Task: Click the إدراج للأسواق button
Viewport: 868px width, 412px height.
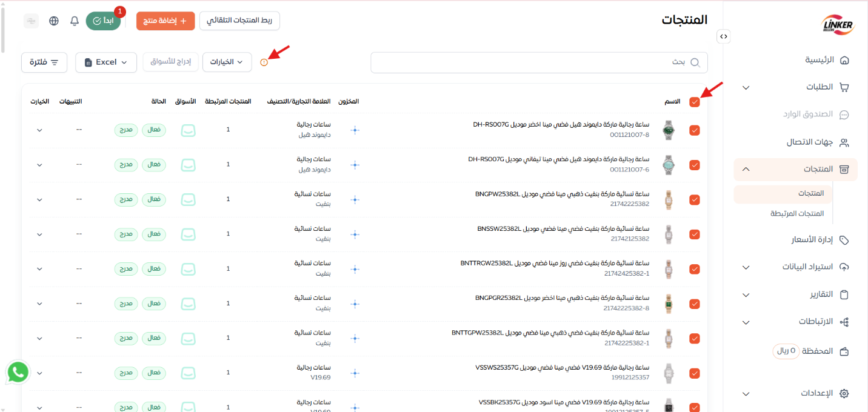Action: pyautogui.click(x=171, y=62)
